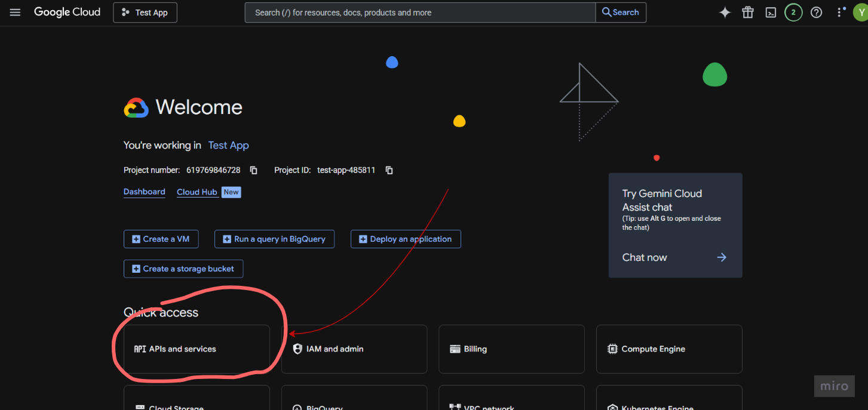Copy the project number

pyautogui.click(x=253, y=170)
